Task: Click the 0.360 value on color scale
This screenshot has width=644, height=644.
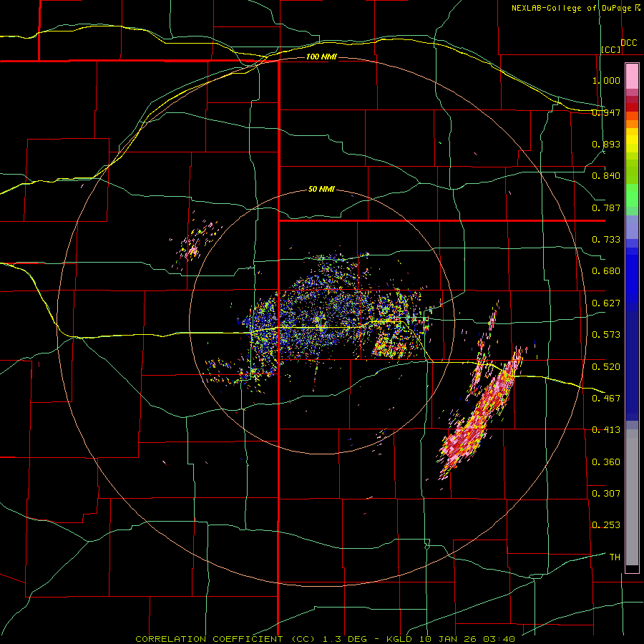Action: (x=606, y=462)
